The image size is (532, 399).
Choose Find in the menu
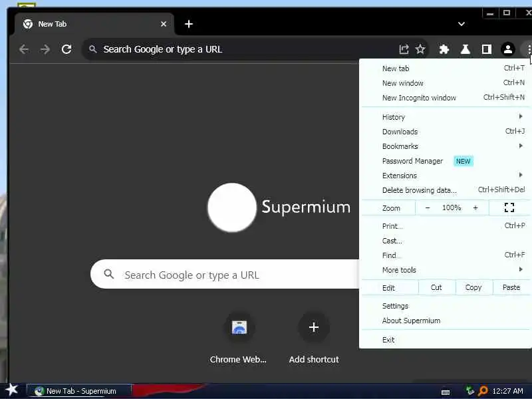[445, 255]
